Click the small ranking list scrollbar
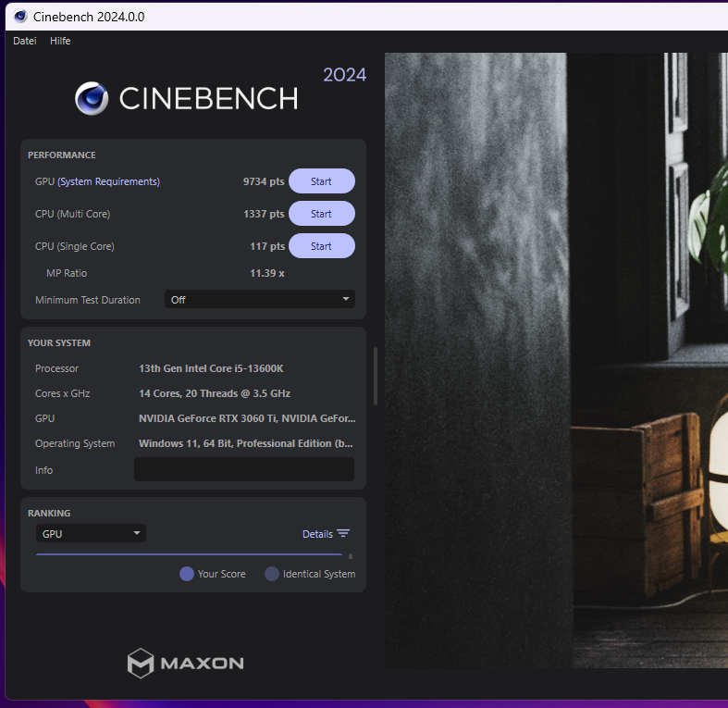 [351, 556]
